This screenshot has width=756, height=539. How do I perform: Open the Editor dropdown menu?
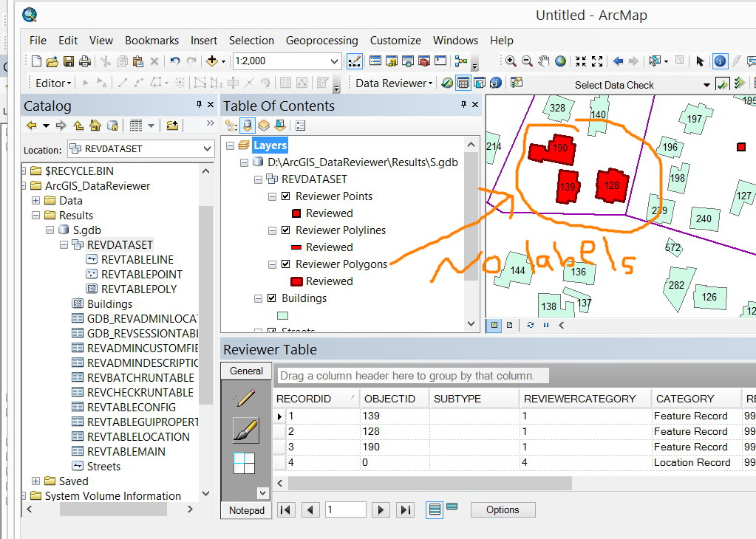[x=53, y=83]
